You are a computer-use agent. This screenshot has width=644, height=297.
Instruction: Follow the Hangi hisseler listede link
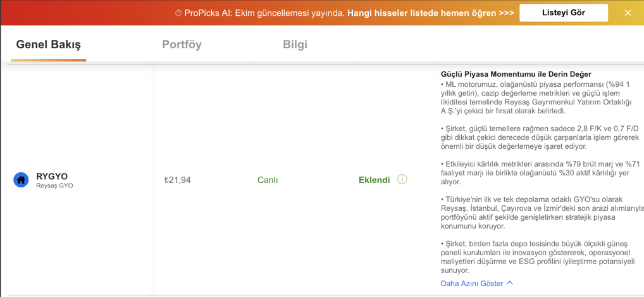point(430,13)
